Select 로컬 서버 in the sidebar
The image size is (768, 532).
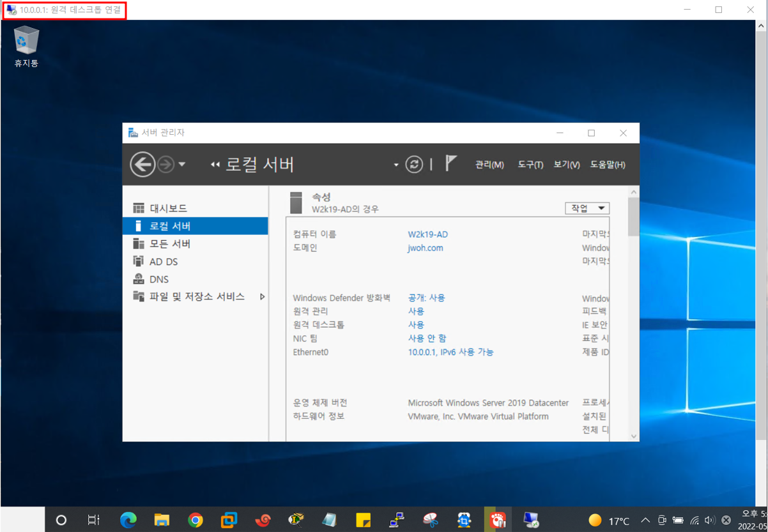click(x=195, y=226)
